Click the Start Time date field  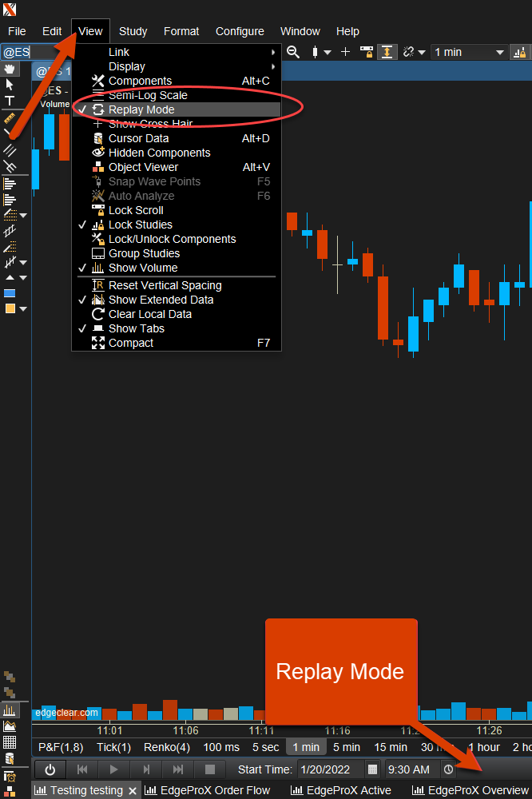pyautogui.click(x=330, y=769)
